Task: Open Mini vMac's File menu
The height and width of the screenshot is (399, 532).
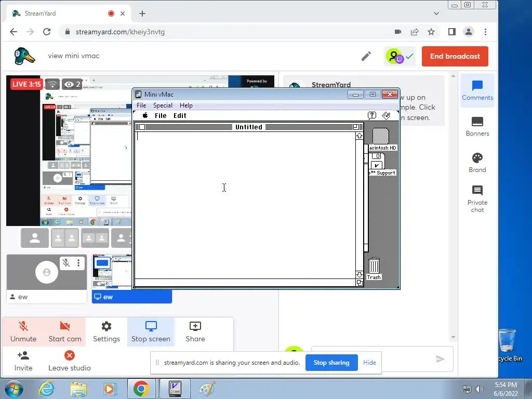Action: click(141, 105)
